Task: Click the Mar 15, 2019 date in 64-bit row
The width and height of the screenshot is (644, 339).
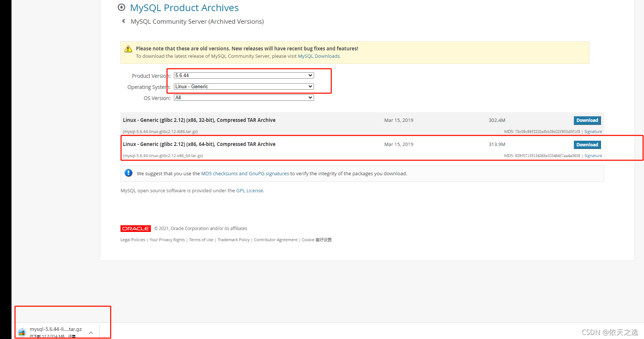Action: click(399, 144)
